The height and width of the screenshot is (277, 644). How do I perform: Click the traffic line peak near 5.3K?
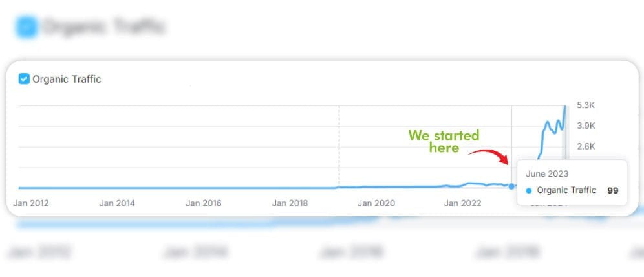pyautogui.click(x=565, y=107)
